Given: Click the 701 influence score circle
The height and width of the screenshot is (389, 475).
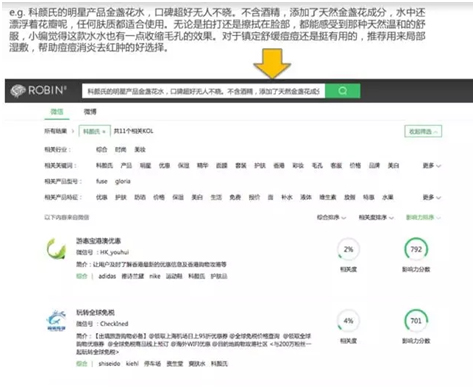Looking at the screenshot, I should click(416, 321).
